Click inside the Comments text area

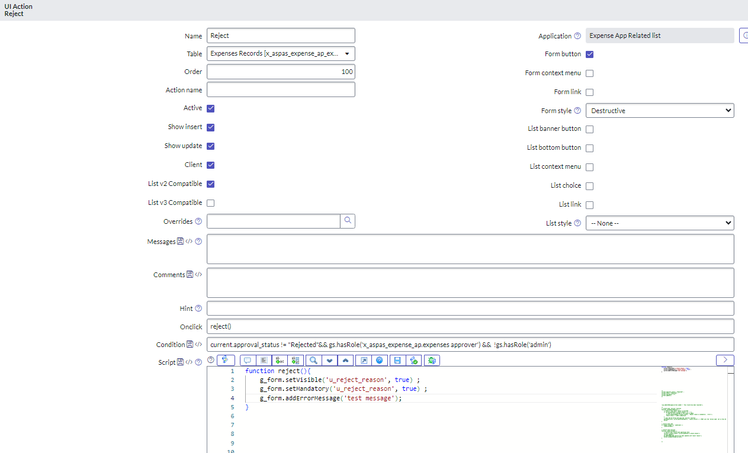click(x=470, y=282)
